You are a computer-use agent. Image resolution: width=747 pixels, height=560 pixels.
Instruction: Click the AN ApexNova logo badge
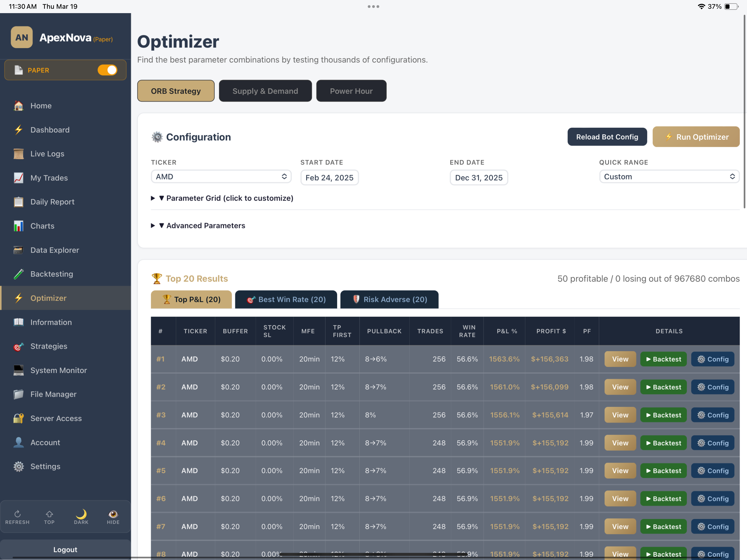22,37
